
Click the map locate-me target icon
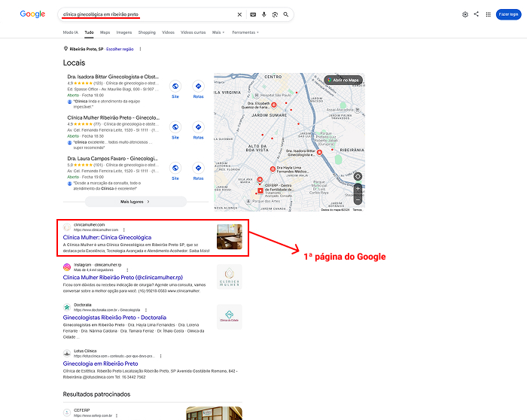point(358,176)
